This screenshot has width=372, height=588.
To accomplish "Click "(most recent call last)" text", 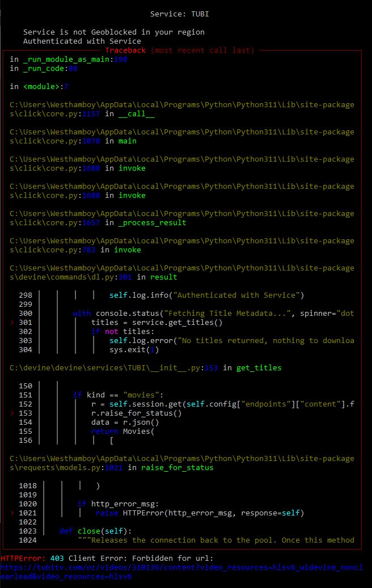I will tap(202, 50).
